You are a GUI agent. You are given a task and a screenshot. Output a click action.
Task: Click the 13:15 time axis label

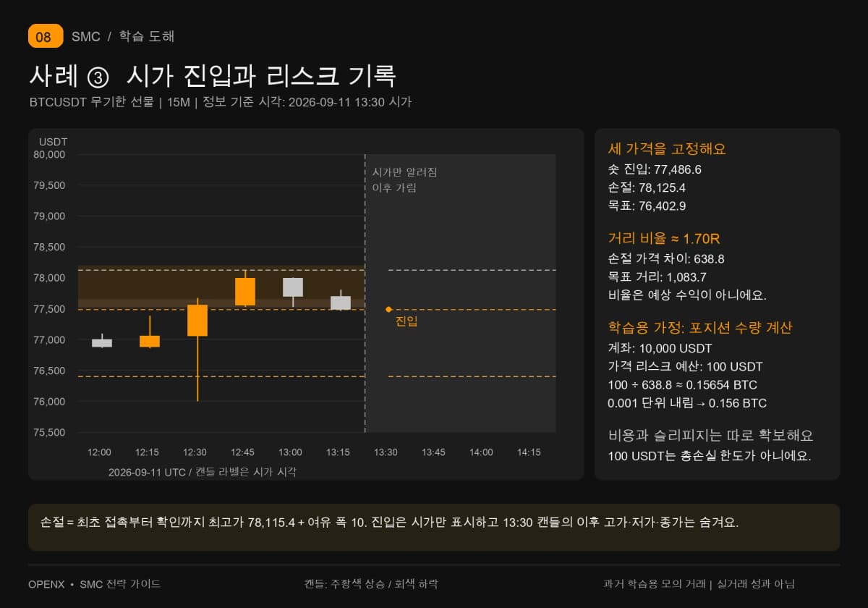point(338,452)
